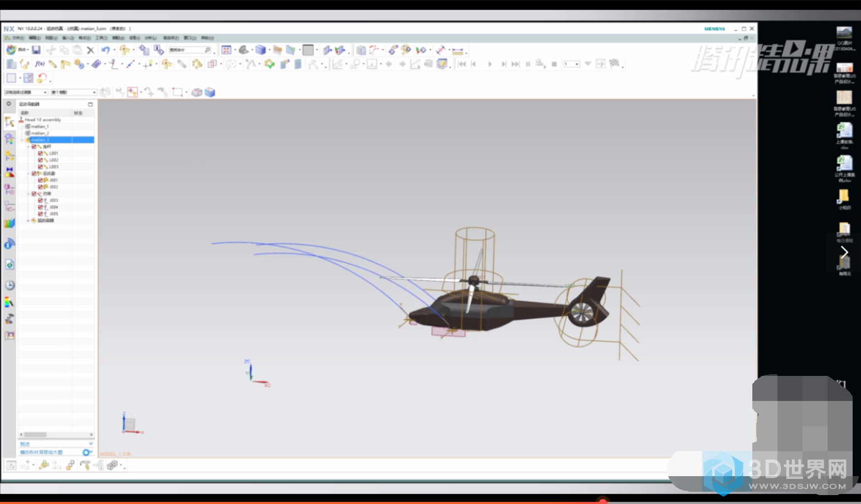Click the Start launcher button in the toolbar
The height and width of the screenshot is (504, 861).
click(x=18, y=50)
